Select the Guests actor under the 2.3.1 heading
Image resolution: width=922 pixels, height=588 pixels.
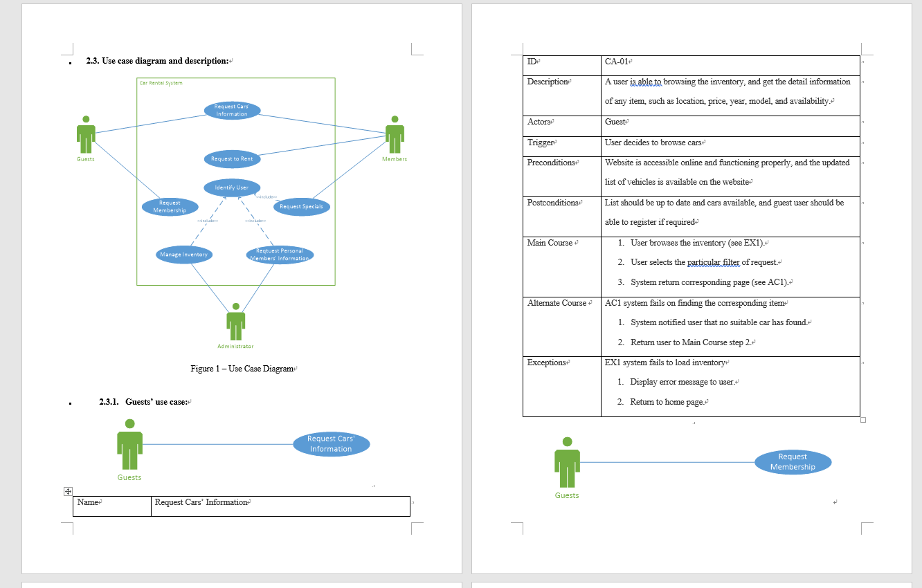pyautogui.click(x=129, y=445)
